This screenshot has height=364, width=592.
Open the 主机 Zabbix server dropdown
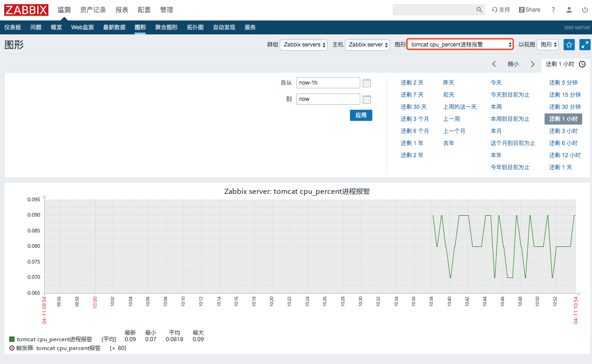click(x=367, y=45)
